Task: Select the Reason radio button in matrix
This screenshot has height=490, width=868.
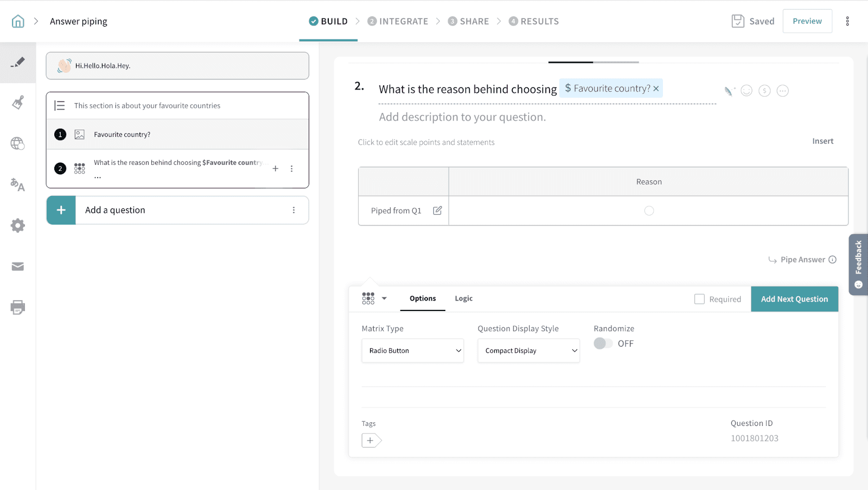Action: coord(649,211)
